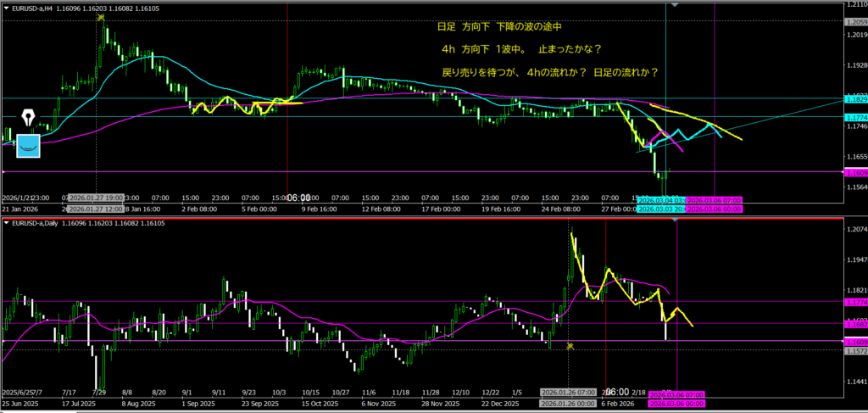Image resolution: width=868 pixels, height=413 pixels.
Task: Click Daily chart shift triangle marker
Action: tap(674, 220)
